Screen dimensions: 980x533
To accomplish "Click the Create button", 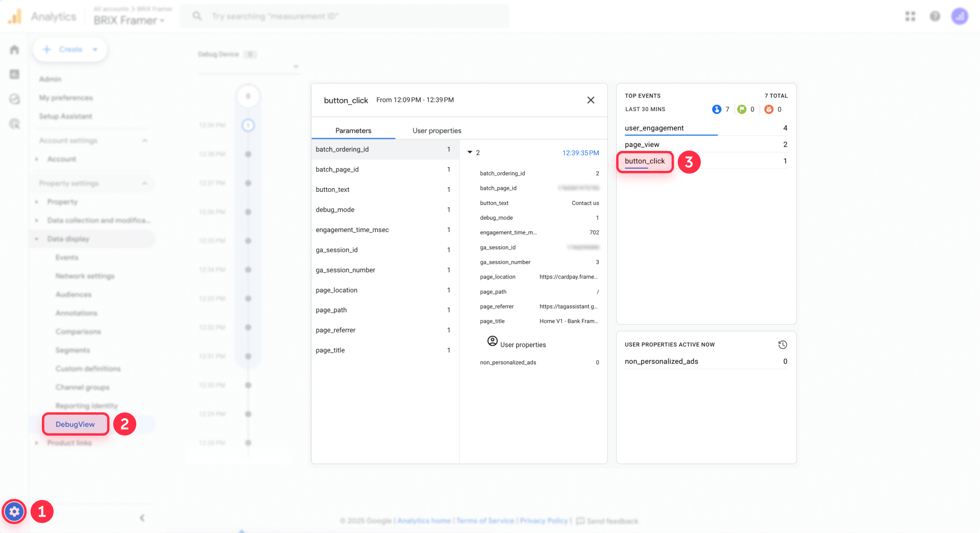I will click(x=70, y=49).
